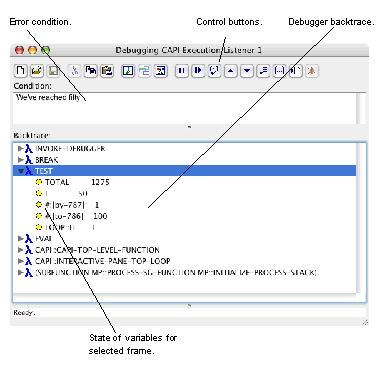Click inside the Condition text area

click(184, 108)
